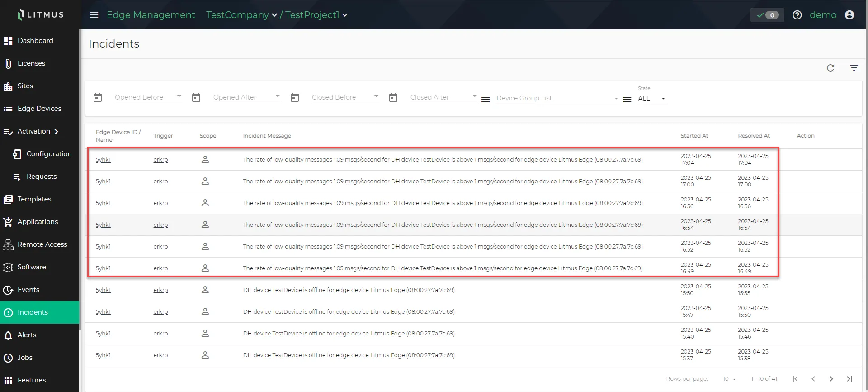
Task: Change rows per page value
Action: pyautogui.click(x=729, y=379)
